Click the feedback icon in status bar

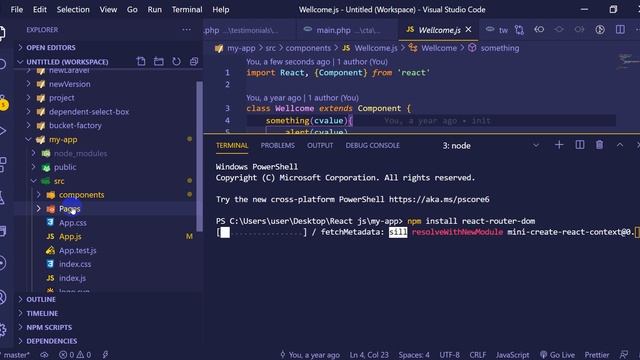(x=623, y=355)
